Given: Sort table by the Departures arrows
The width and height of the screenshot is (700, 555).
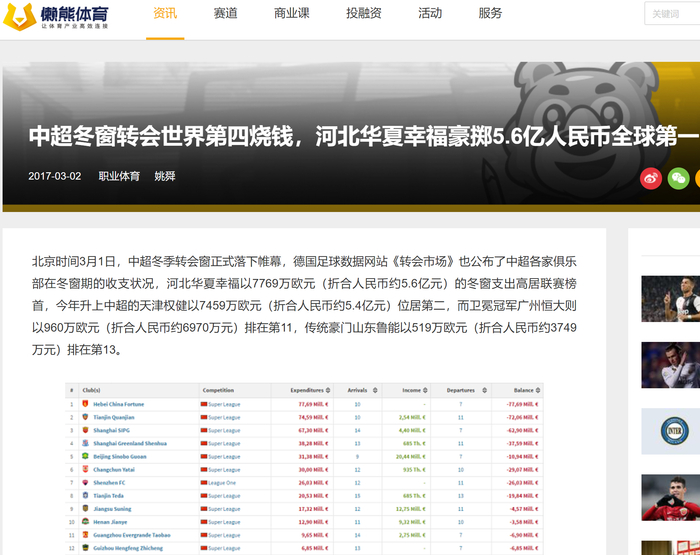Looking at the screenshot, I should tap(484, 390).
